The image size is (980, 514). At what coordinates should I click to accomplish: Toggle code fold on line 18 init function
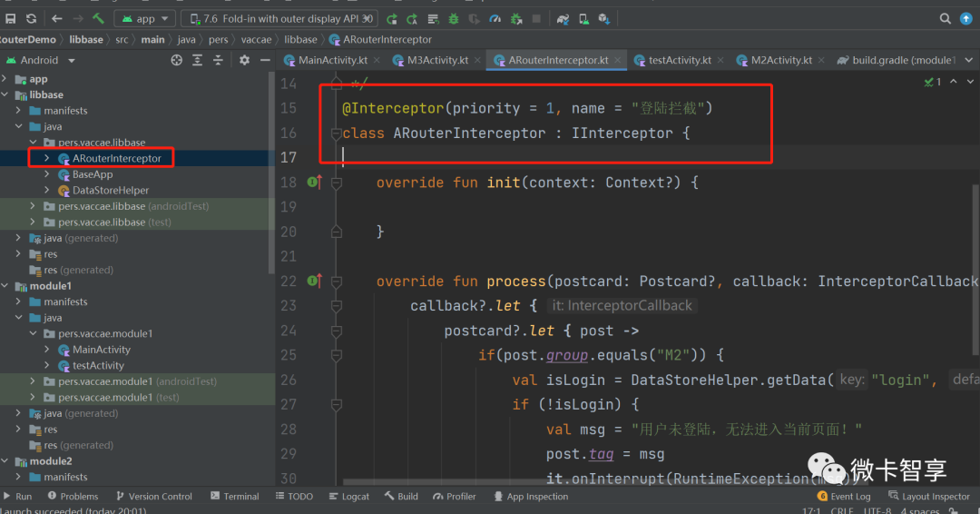pos(337,183)
